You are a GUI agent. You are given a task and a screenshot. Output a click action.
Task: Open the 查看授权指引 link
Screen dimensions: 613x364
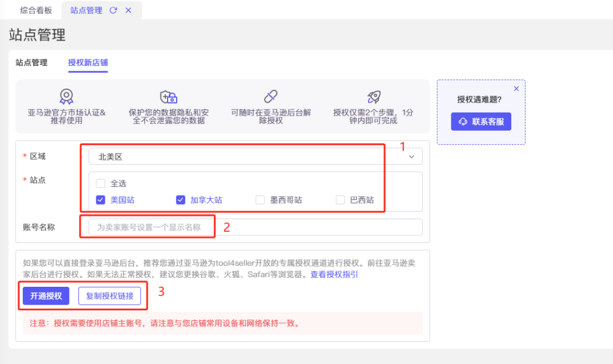click(x=334, y=274)
